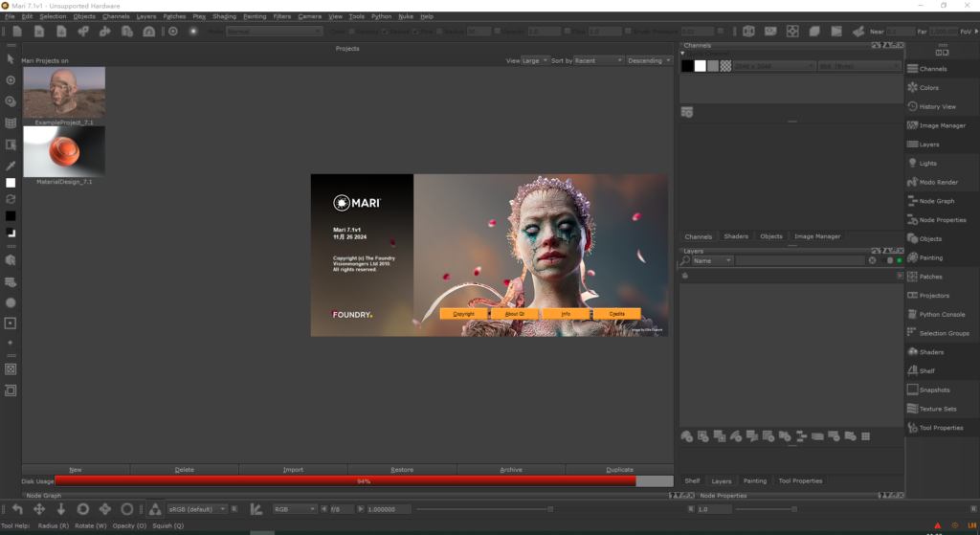Select the transparent checkered swatch in Quick Channel
This screenshot has height=535, width=980.
[725, 66]
